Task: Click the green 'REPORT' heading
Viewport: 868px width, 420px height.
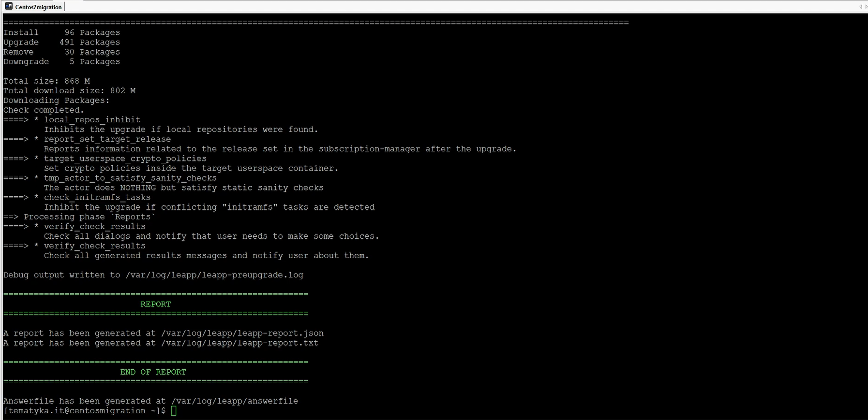Action: (x=156, y=304)
